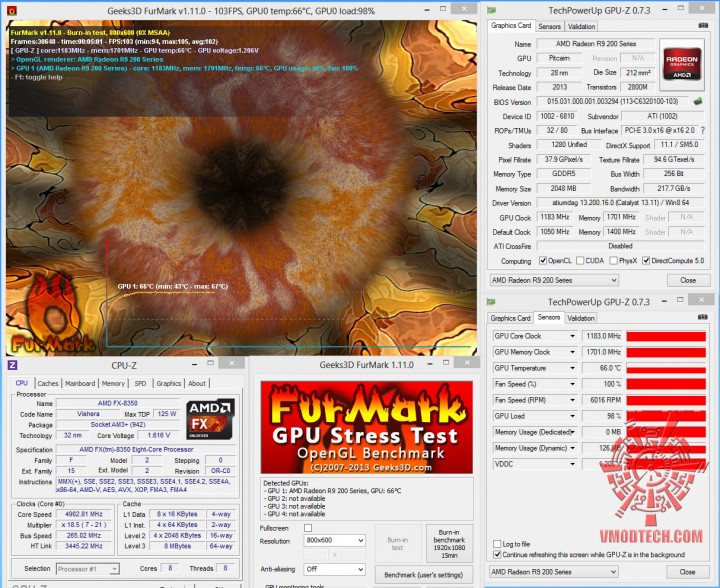Open the GPU selection dropdown in Graphics Card window
The image size is (720, 588).
click(554, 280)
